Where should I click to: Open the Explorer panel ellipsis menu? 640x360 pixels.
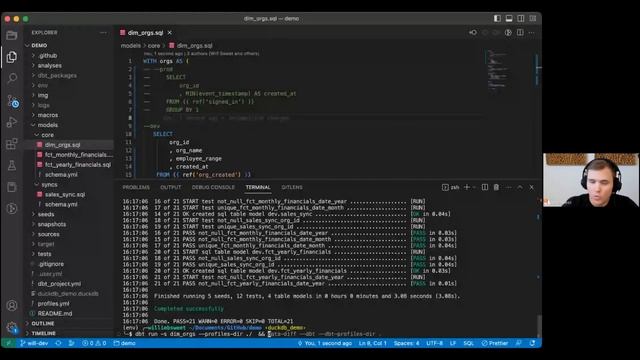click(x=103, y=33)
